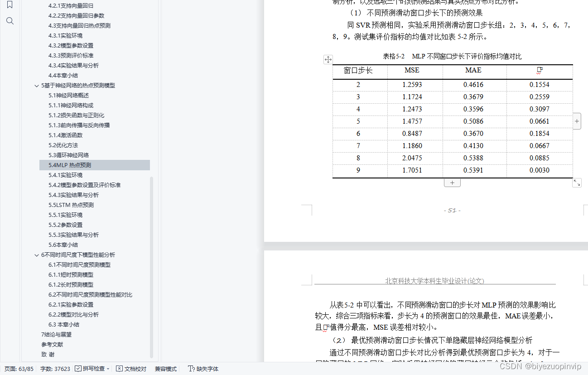588x375 pixels.
Task: Go to 5.3循环神经网络 in outline
Action: coord(68,155)
